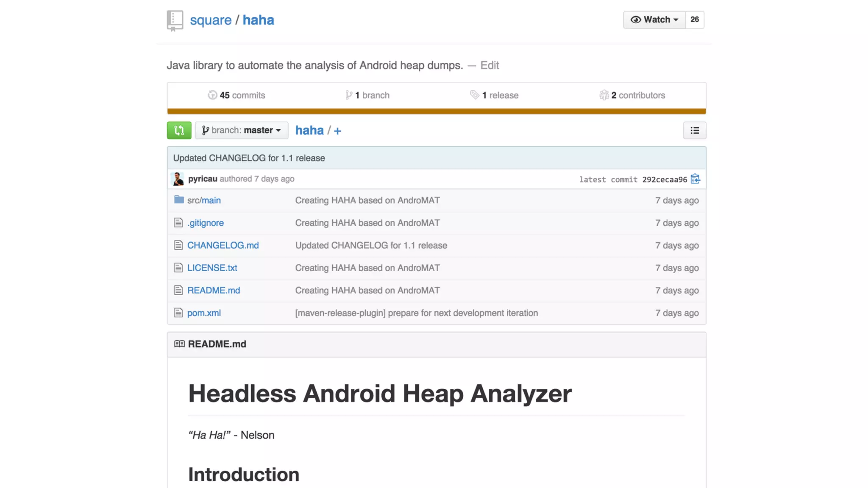Click the list view icon button
Screen dimensions: 868x488
coord(694,130)
